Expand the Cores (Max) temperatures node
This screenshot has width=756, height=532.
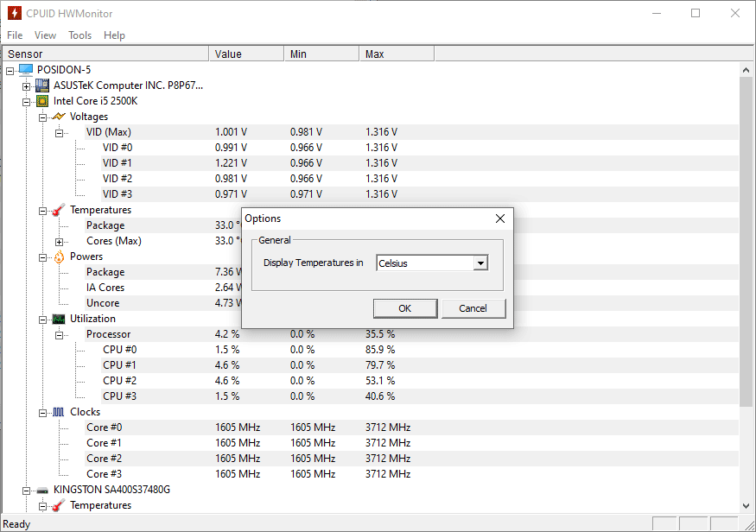pyautogui.click(x=59, y=242)
